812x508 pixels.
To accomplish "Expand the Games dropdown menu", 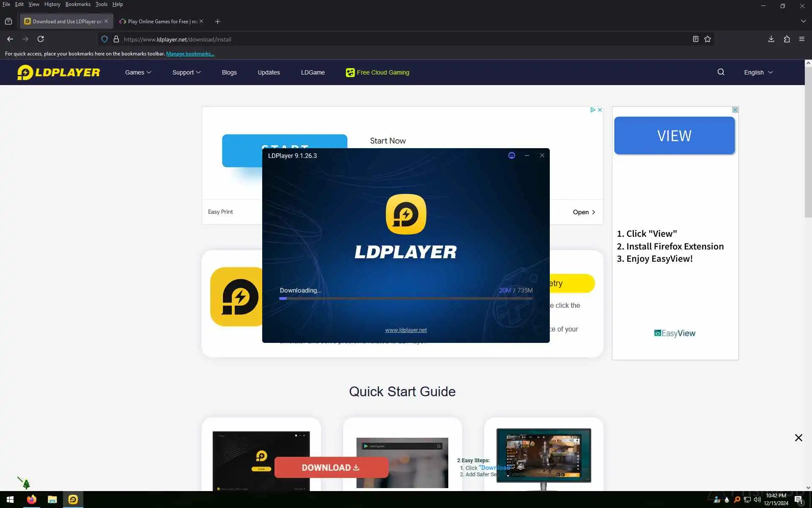I will (138, 72).
